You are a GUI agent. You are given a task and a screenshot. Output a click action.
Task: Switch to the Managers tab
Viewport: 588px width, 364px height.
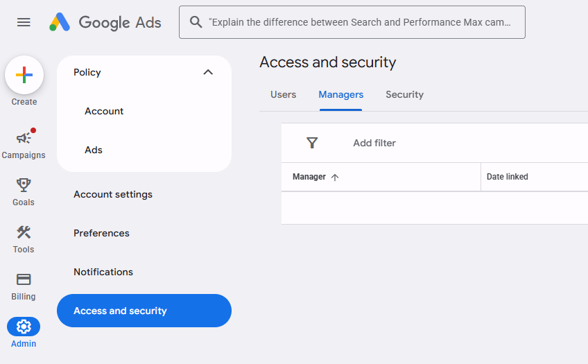(x=341, y=94)
